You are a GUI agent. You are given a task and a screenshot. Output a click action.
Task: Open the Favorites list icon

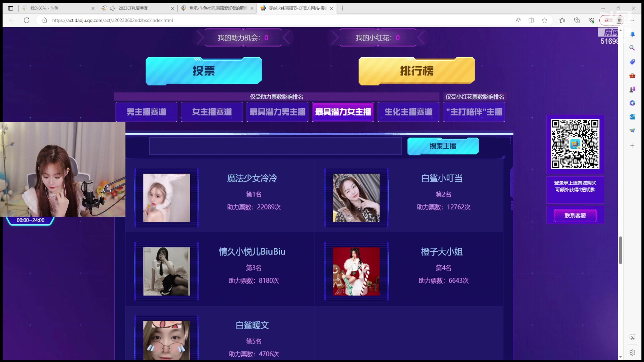tap(562, 20)
